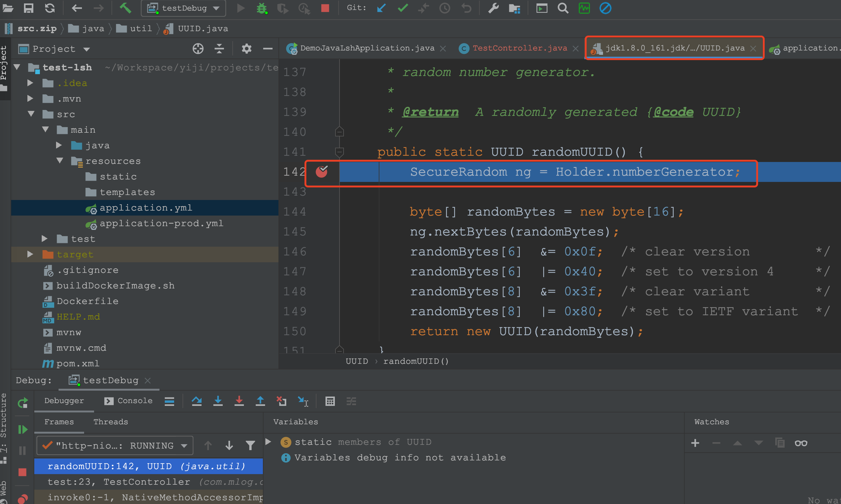Add new watch plus button
This screenshot has width=841, height=504.
point(695,443)
